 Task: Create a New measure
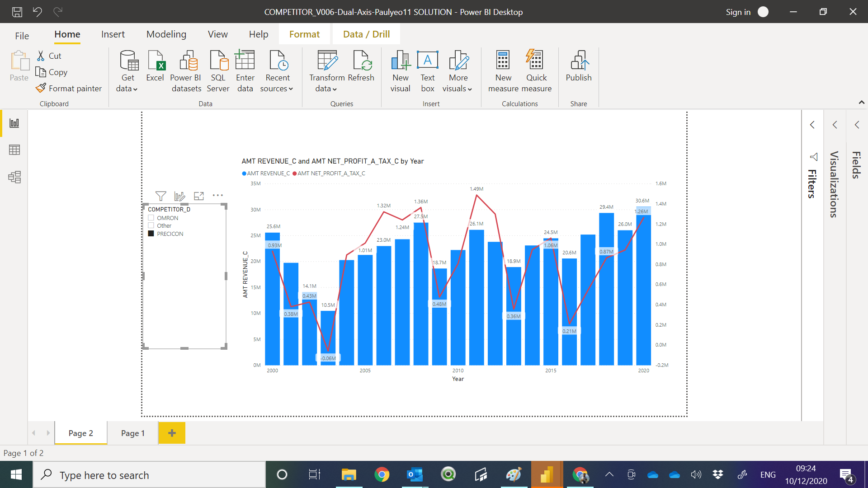pyautogui.click(x=503, y=71)
